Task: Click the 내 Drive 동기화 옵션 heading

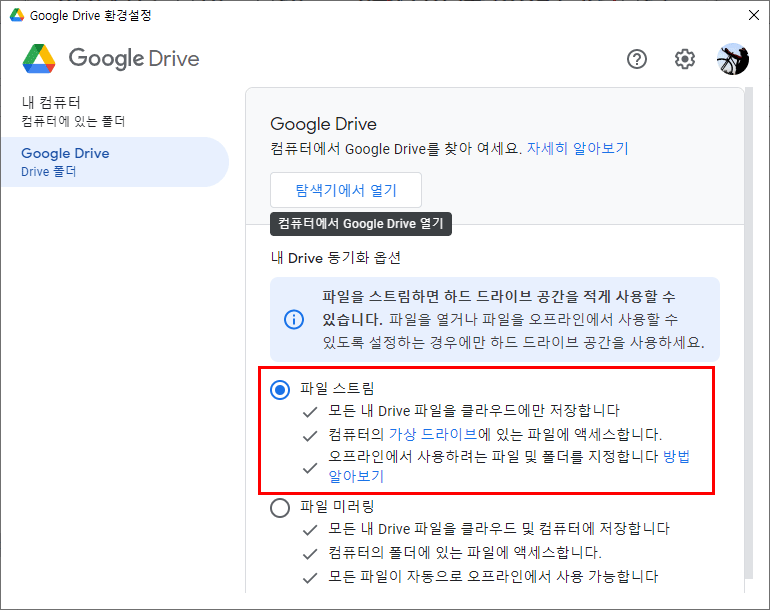Action: click(336, 258)
